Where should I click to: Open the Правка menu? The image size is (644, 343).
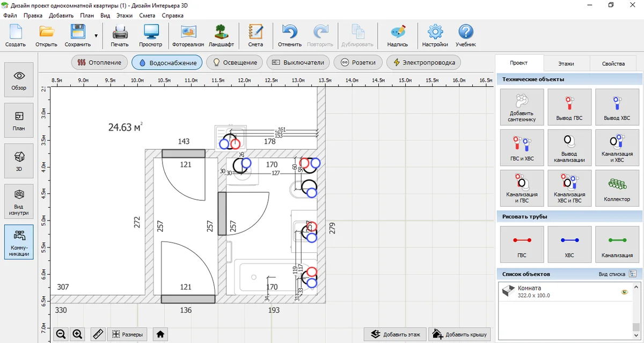33,16
